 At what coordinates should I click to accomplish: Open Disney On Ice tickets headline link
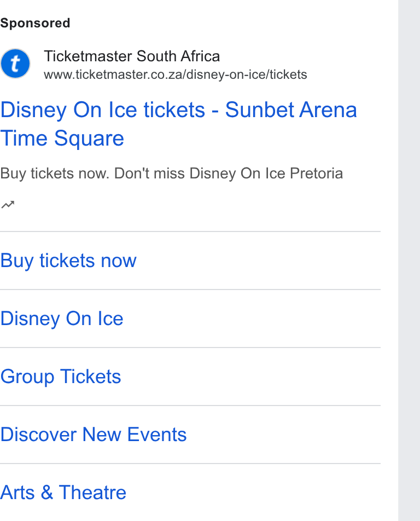178,124
